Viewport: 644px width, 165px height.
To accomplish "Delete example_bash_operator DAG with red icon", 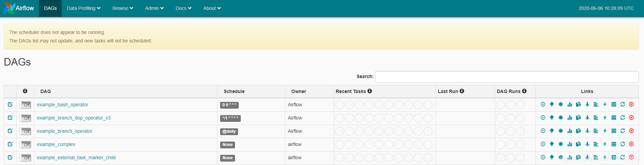I will pyautogui.click(x=631, y=105).
